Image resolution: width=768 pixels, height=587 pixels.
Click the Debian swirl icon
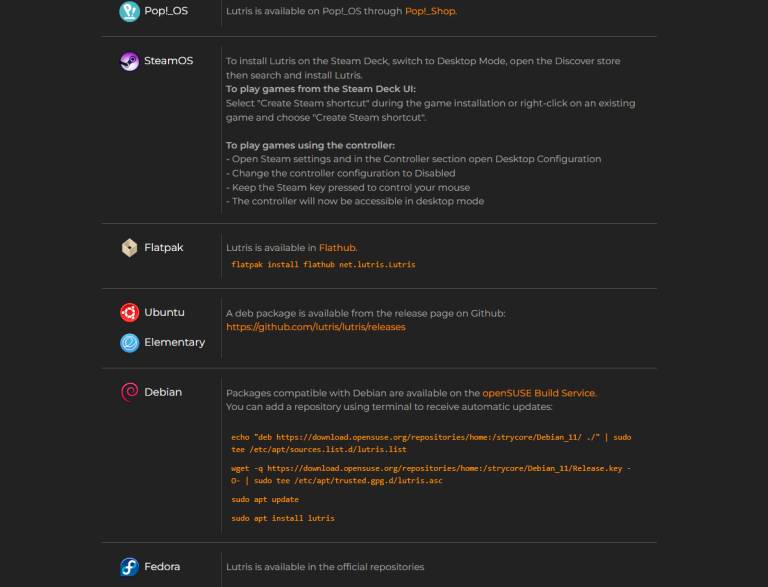click(129, 392)
